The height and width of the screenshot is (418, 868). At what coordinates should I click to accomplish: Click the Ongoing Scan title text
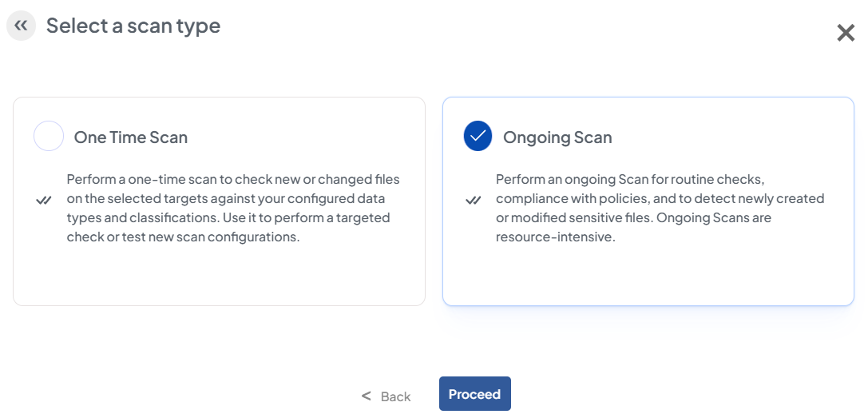(x=557, y=137)
